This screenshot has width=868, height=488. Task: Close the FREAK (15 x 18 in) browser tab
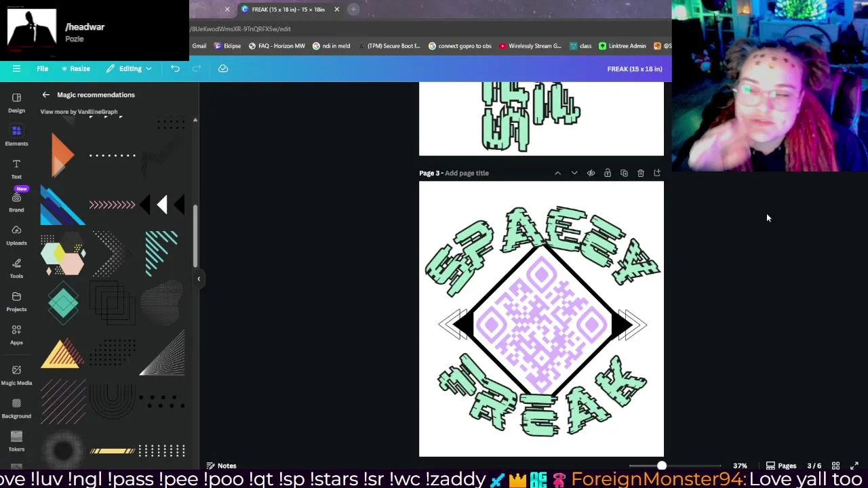coord(336,9)
